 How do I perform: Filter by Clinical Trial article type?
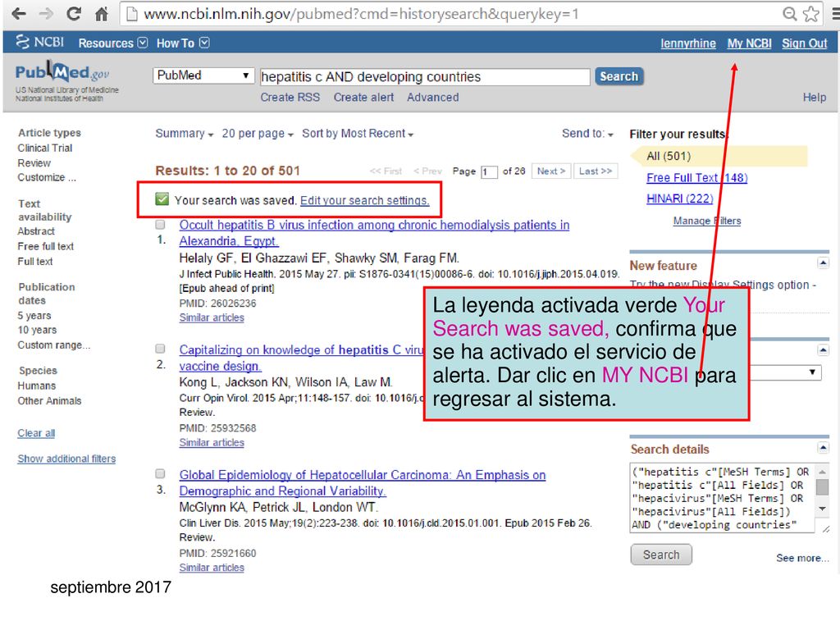tap(45, 148)
